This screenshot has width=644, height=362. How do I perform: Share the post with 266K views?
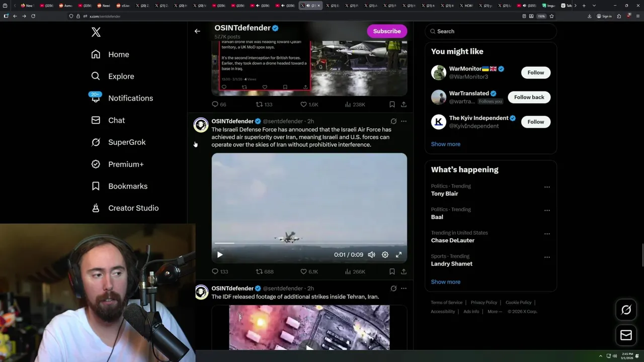[x=404, y=271]
